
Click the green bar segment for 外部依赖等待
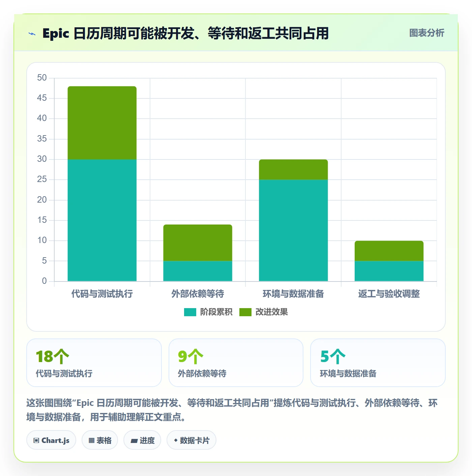tap(198, 243)
